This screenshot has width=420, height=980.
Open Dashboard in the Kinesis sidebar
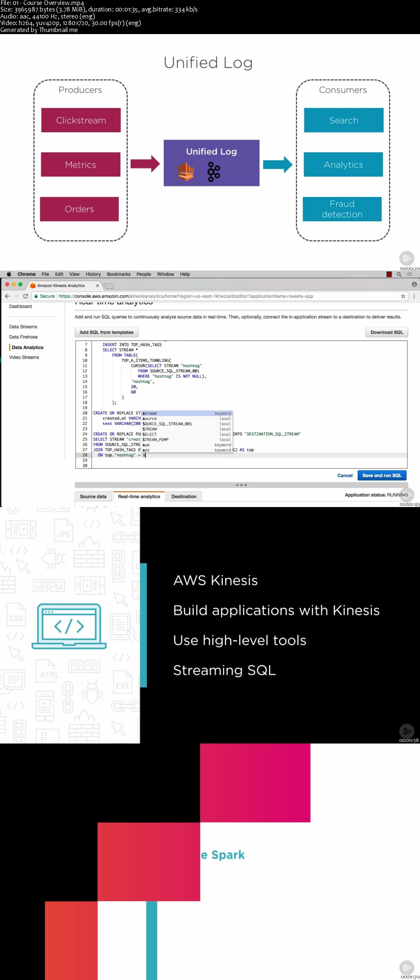(x=21, y=306)
